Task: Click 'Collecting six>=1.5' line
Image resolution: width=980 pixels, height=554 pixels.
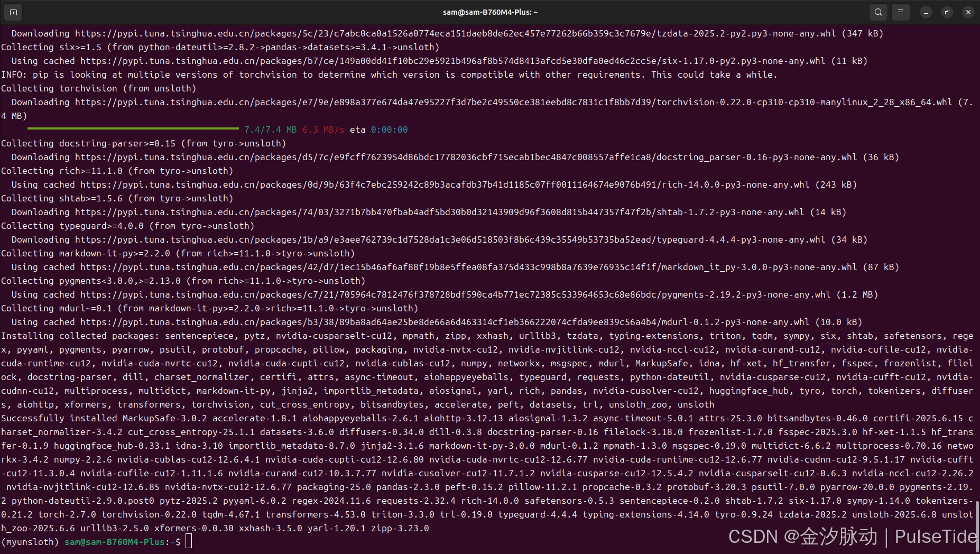Action: pyautogui.click(x=220, y=47)
